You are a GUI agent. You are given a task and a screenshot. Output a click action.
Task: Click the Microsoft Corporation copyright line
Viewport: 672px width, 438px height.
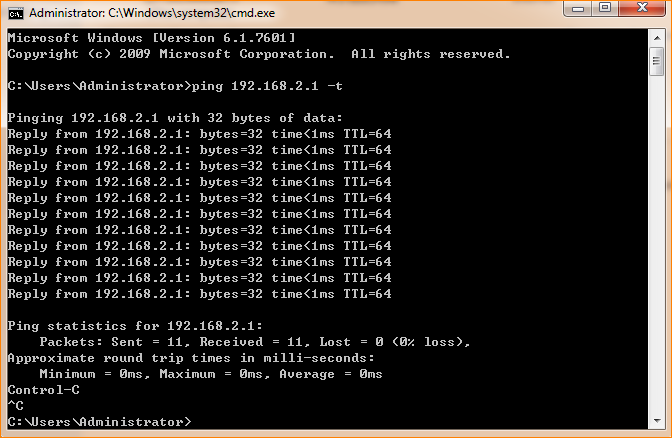tap(258, 53)
